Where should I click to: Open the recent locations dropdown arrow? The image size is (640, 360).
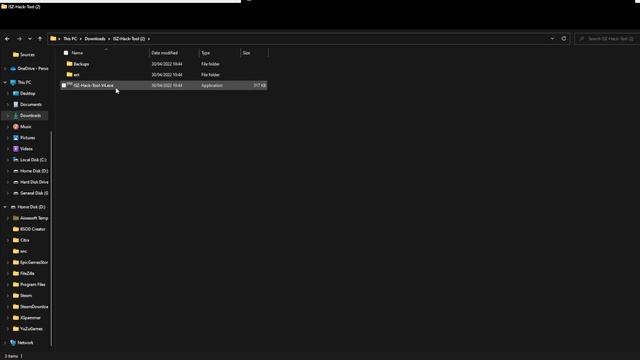30,39
